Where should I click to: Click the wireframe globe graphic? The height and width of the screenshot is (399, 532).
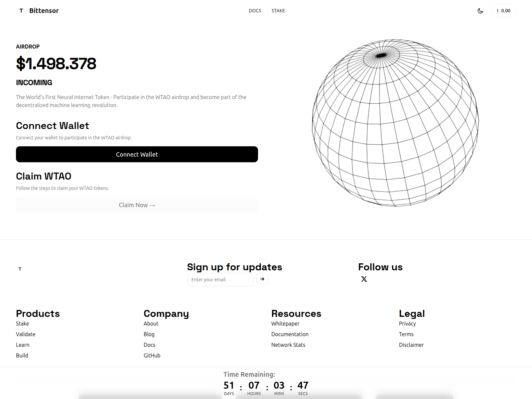395,123
